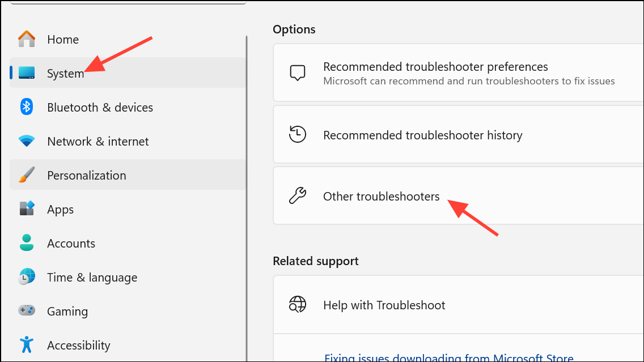Click the troubleshooter history clock icon
644x362 pixels.
point(298,135)
